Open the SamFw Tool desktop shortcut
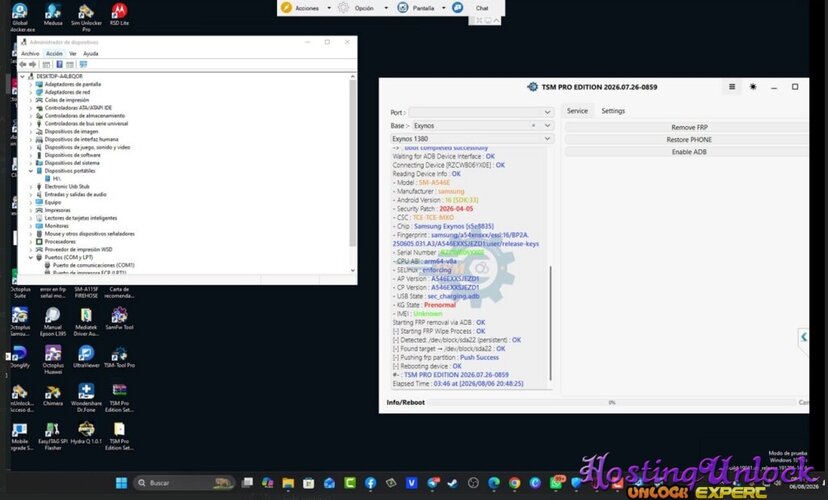This screenshot has width=828, height=500. (119, 319)
